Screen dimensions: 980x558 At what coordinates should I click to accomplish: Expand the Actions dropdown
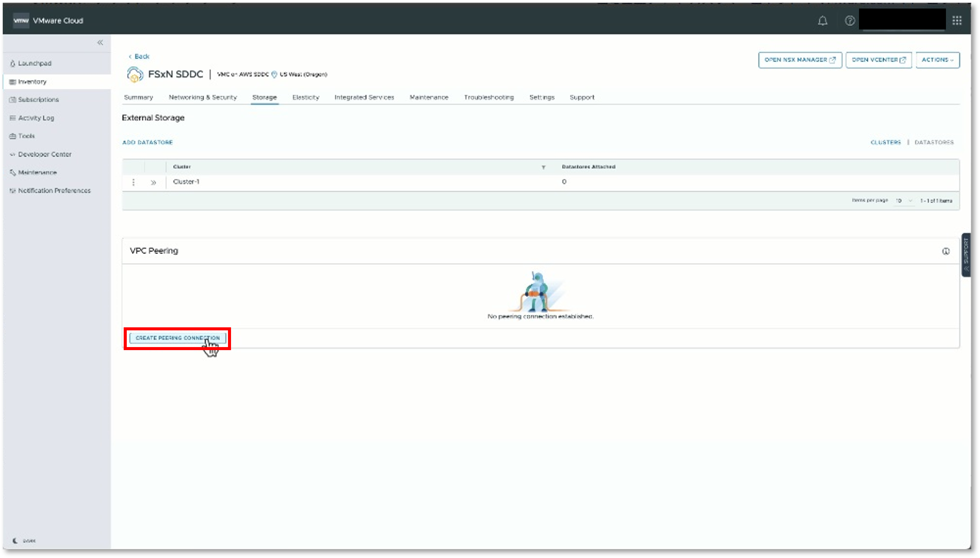point(937,60)
